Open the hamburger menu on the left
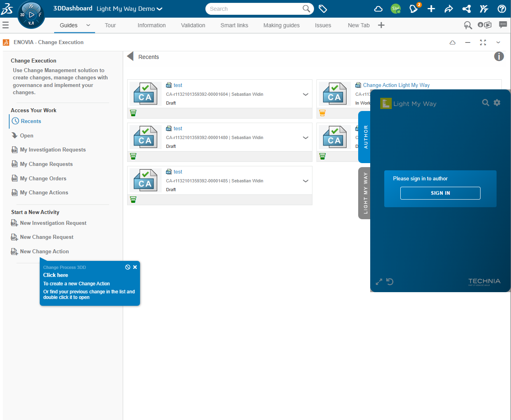 (6, 25)
